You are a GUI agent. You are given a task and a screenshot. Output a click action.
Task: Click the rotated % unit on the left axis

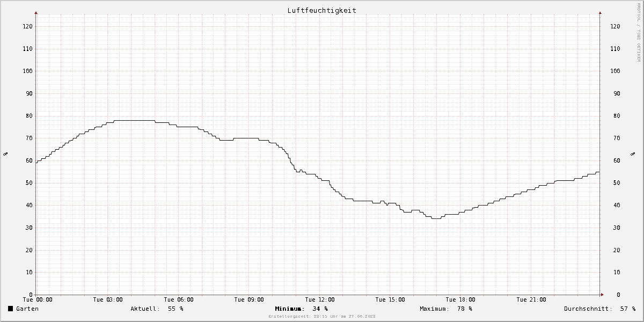point(5,154)
